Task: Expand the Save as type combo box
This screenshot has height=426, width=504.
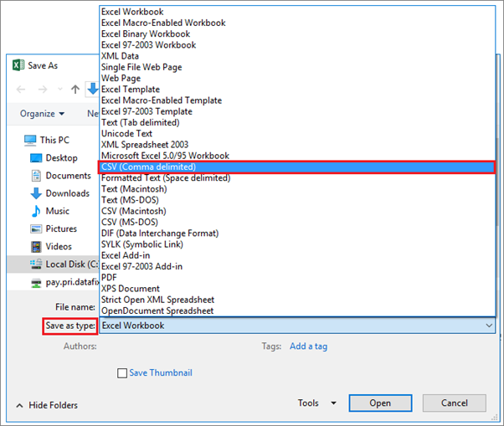Action: 297,326
